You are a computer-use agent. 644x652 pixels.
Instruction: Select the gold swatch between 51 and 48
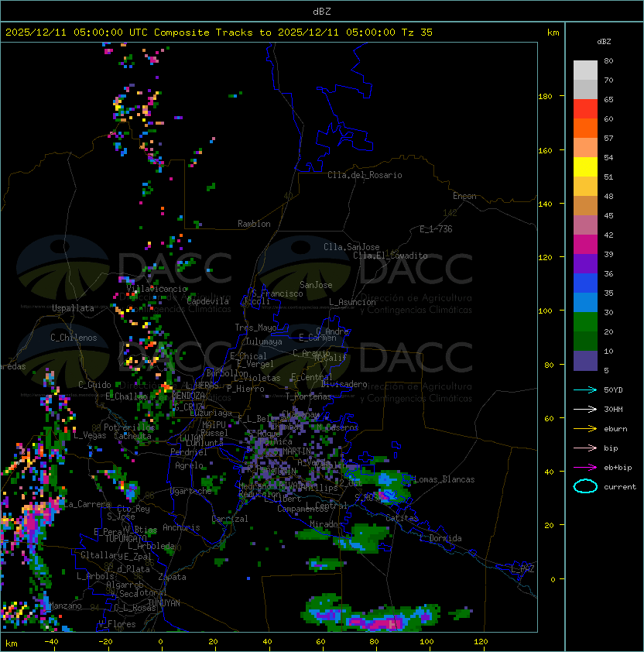pyautogui.click(x=585, y=187)
